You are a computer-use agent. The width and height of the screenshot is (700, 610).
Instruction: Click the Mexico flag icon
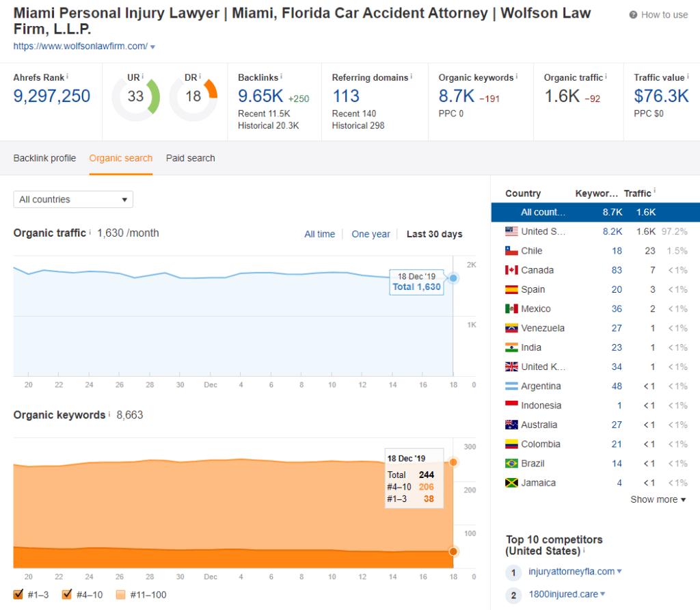[x=511, y=308]
